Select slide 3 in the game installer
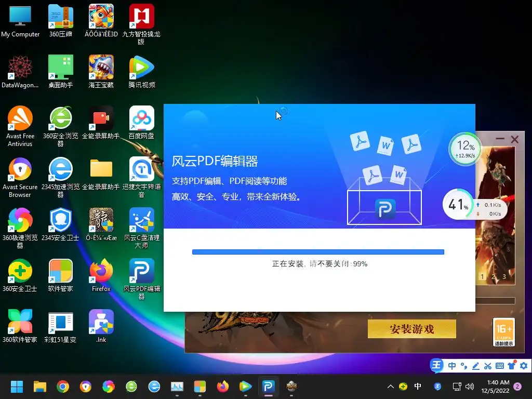532x399 pixels. [x=504, y=276]
